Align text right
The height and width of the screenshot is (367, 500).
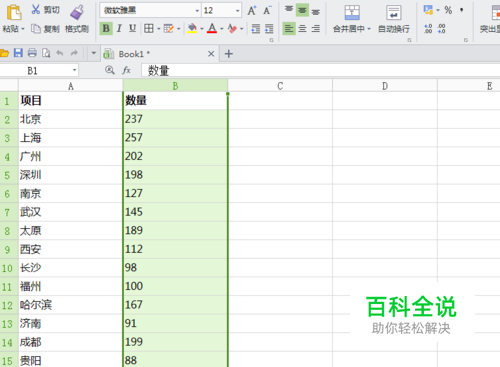pos(316,29)
